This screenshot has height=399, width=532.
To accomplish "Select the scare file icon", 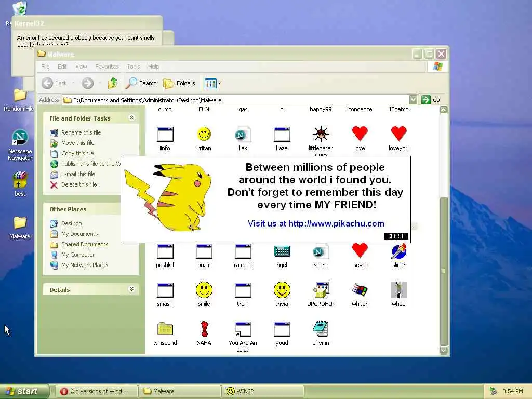I will [x=321, y=251].
